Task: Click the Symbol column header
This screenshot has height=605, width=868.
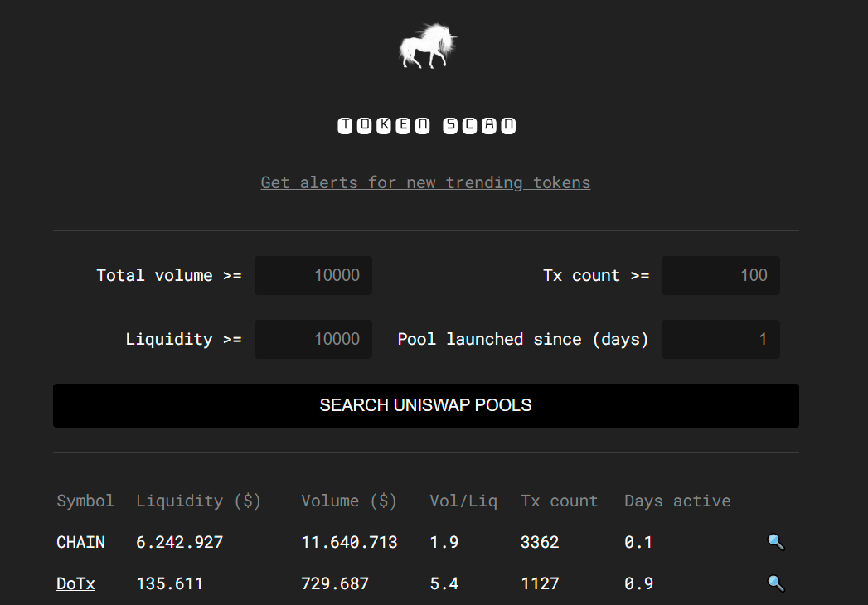Action: 85,501
